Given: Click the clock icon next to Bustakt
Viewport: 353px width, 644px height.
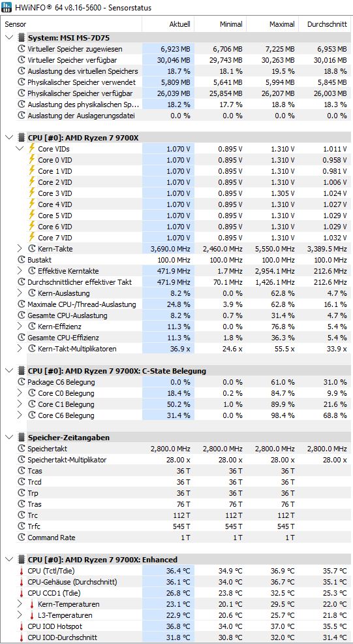Looking at the screenshot, I should (22, 260).
